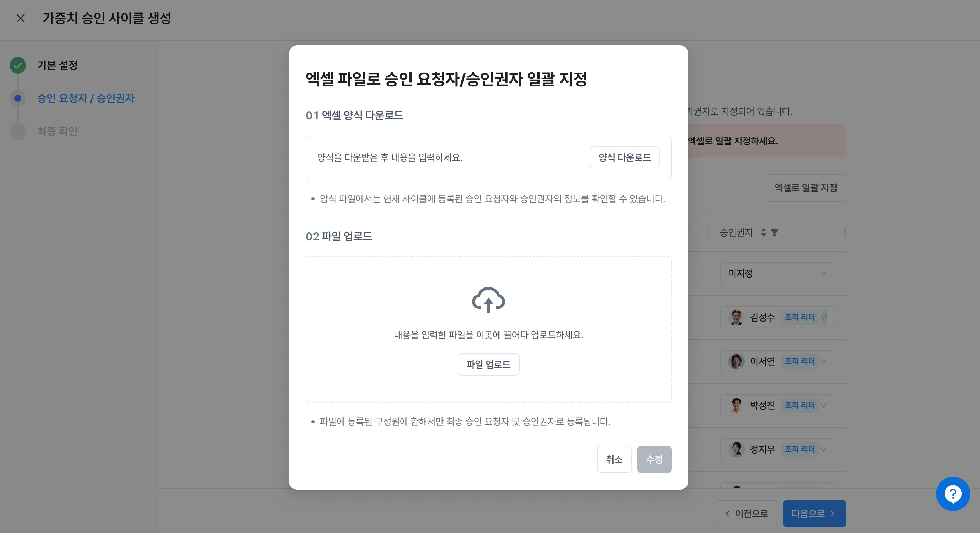Click the dialog title 엑셀 파일로 승인 요청자/승인권자 일괄 지정
This screenshot has width=980, height=533.
[446, 79]
